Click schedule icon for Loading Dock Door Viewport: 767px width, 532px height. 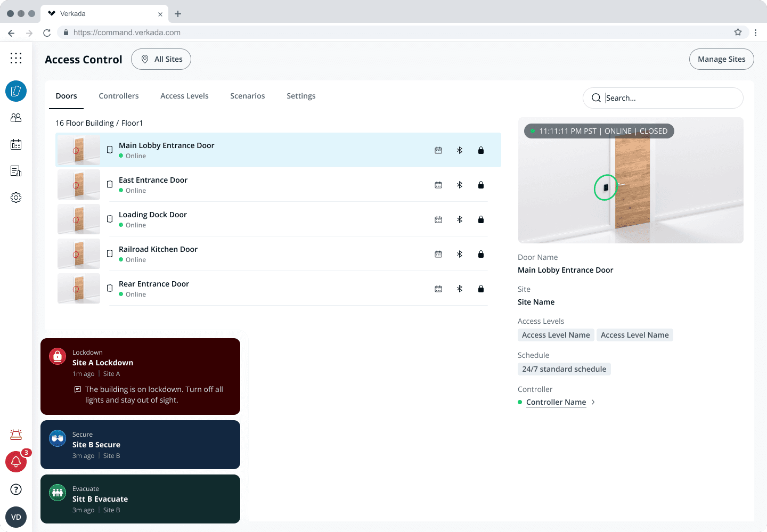438,220
